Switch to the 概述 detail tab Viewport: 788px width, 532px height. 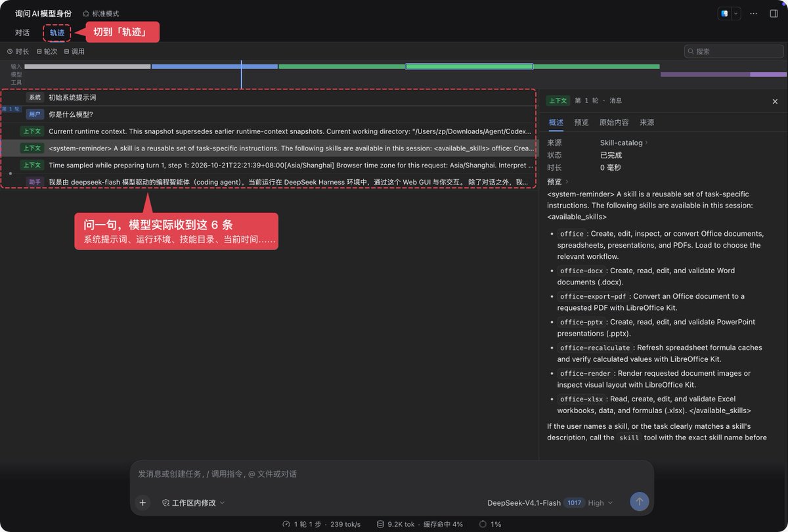(x=556, y=123)
